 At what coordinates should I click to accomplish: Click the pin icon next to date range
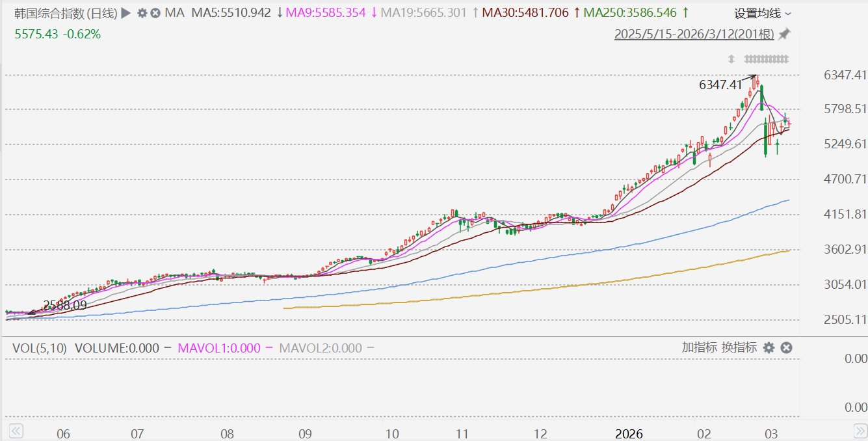785,34
